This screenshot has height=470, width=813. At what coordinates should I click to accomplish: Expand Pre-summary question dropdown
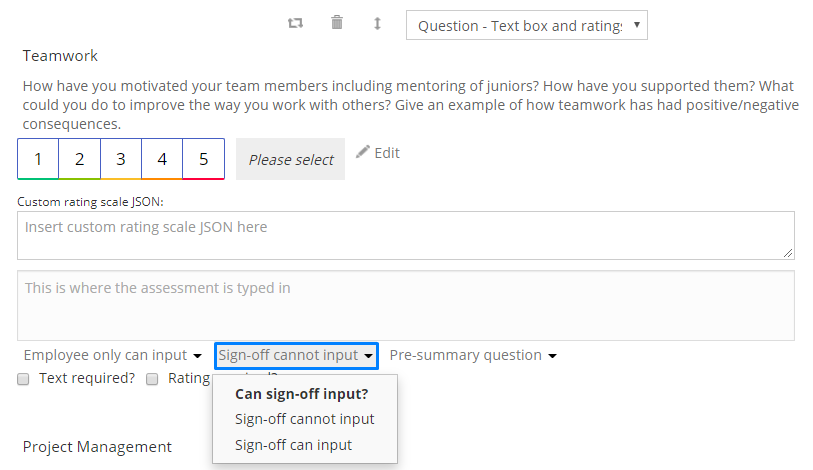point(473,355)
